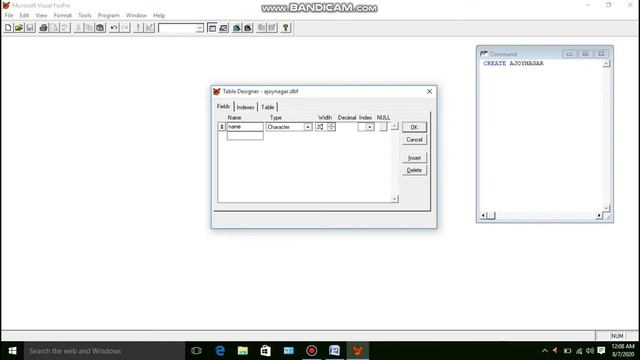Open the File menu
The height and width of the screenshot is (360, 640).
click(x=9, y=16)
